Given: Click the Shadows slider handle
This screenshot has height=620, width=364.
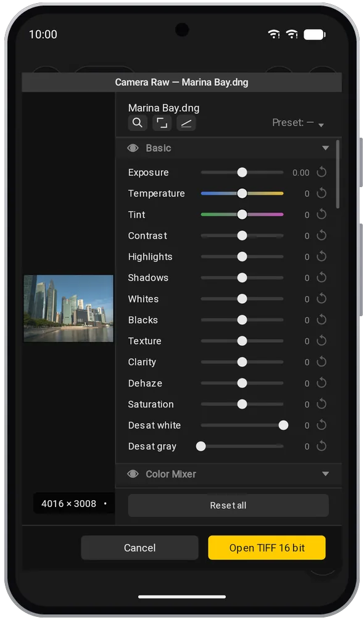Looking at the screenshot, I should click(x=242, y=277).
